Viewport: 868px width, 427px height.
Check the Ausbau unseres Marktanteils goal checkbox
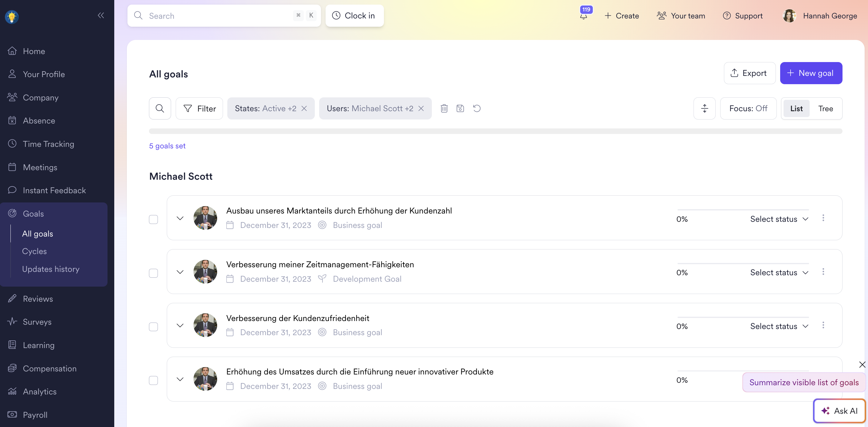click(x=153, y=219)
